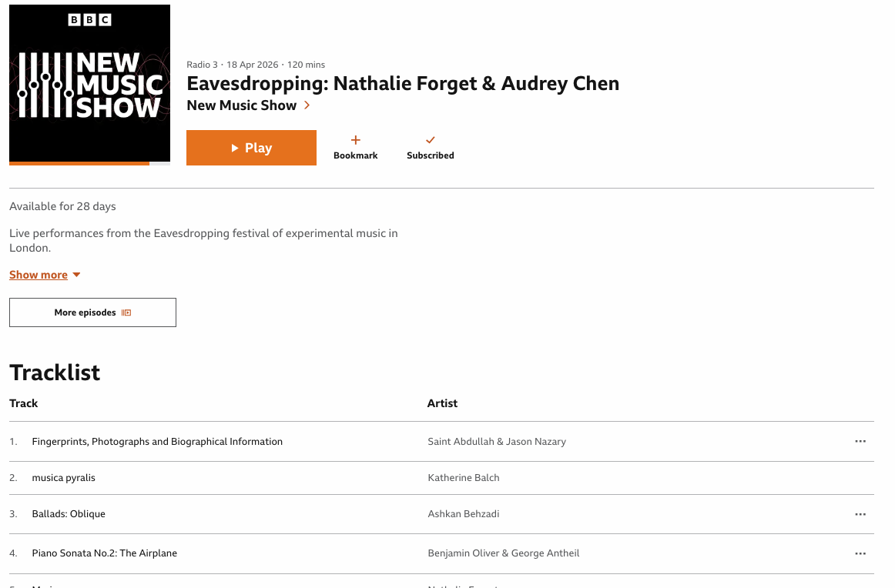Click artist Saint Abdullah & Jason Nazary
The image size is (895, 588).
[x=497, y=442]
